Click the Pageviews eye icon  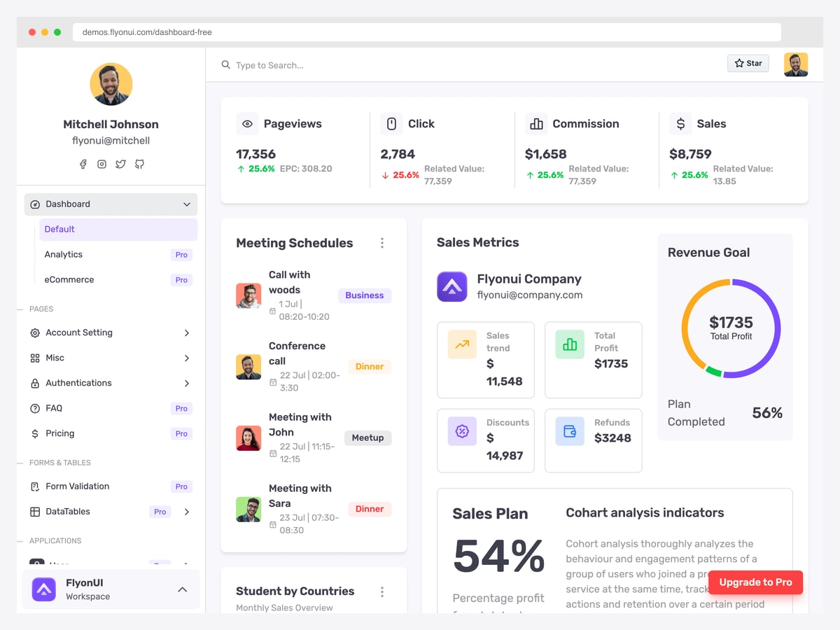coord(247,124)
